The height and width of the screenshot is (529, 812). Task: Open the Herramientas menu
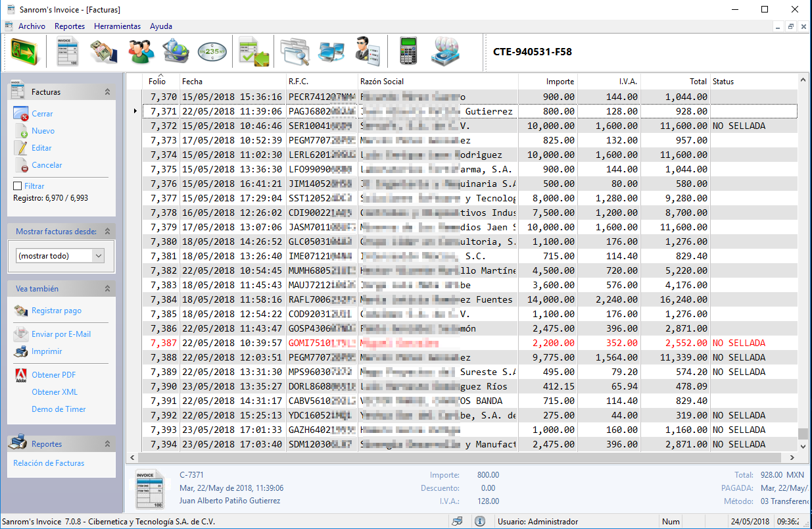click(117, 26)
